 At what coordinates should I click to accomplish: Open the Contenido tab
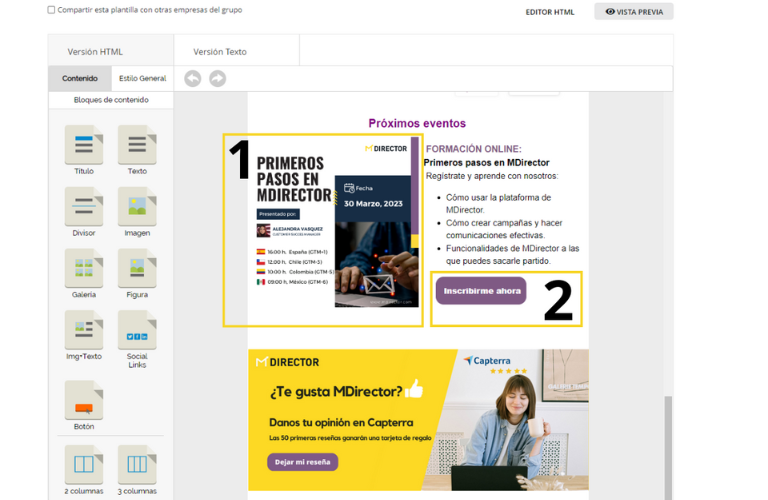click(80, 78)
